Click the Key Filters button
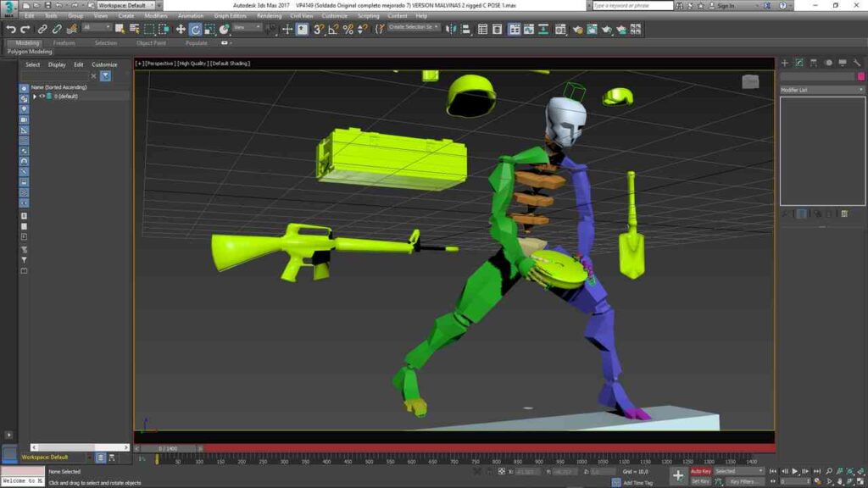This screenshot has height=488, width=868. pyautogui.click(x=744, y=481)
